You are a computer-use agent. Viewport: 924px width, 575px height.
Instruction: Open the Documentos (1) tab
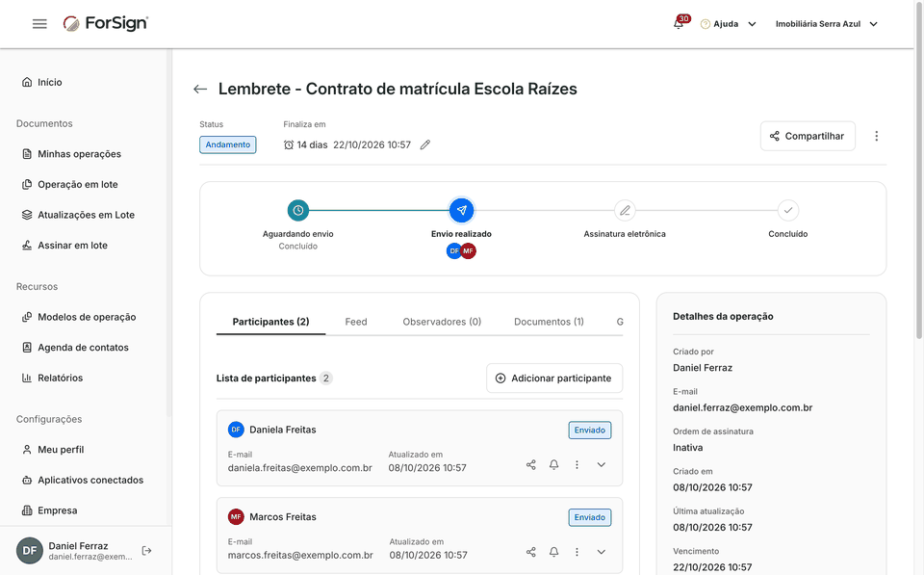pos(549,322)
